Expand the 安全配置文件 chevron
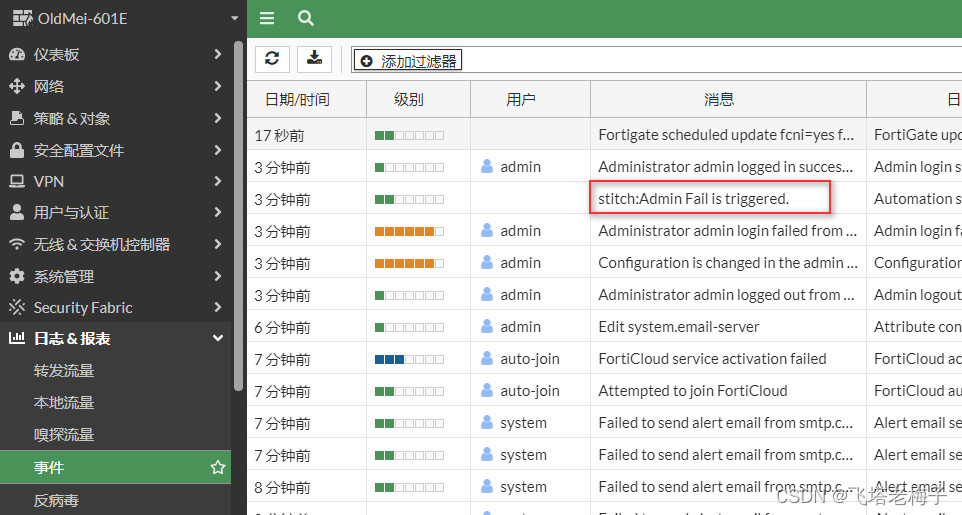This screenshot has height=515, width=962. pyautogui.click(x=218, y=150)
